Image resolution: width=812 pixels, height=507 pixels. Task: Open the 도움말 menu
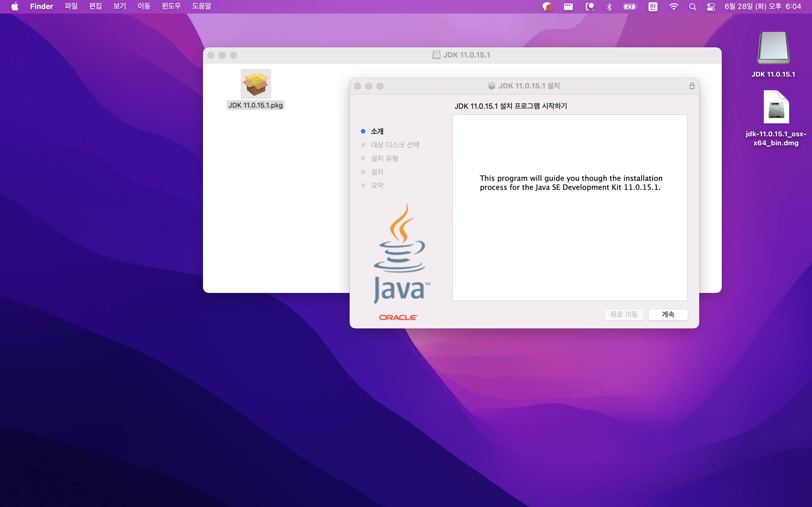point(201,6)
